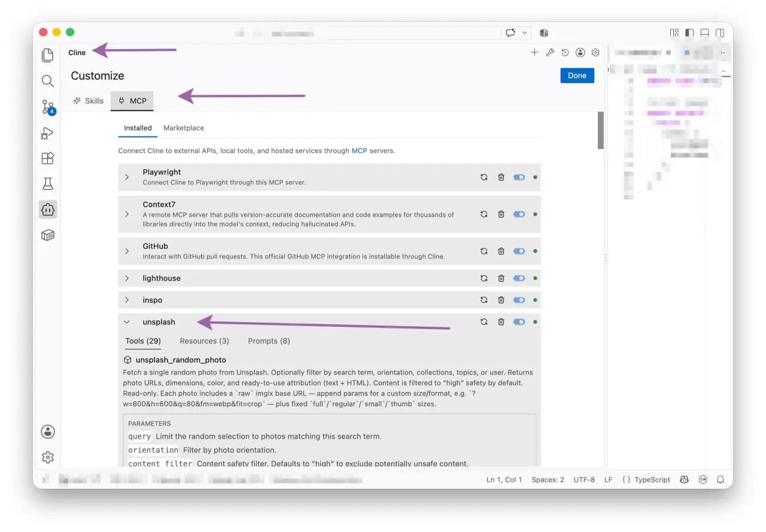766x532 pixels.
Task: Click the blue Done button
Action: 577,75
